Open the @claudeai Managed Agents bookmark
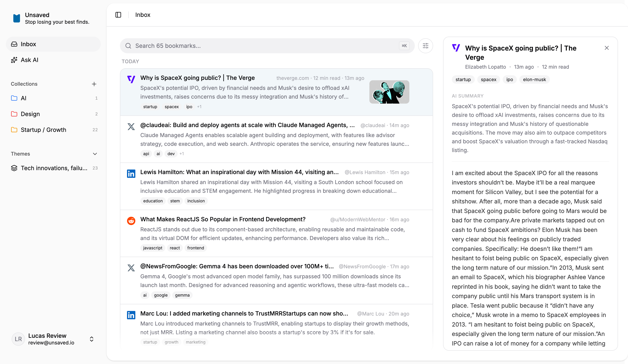The width and height of the screenshot is (628, 364). pyautogui.click(x=276, y=139)
